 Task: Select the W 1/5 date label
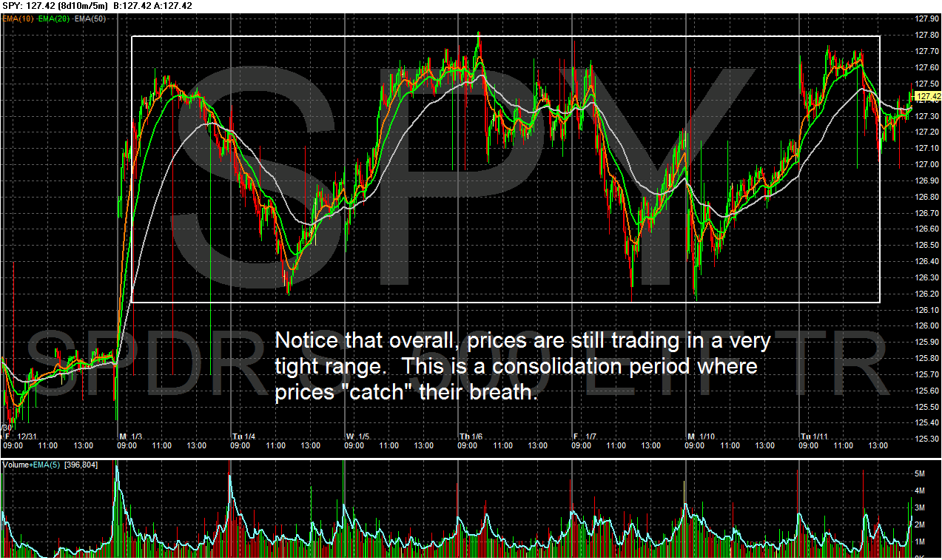coord(359,436)
